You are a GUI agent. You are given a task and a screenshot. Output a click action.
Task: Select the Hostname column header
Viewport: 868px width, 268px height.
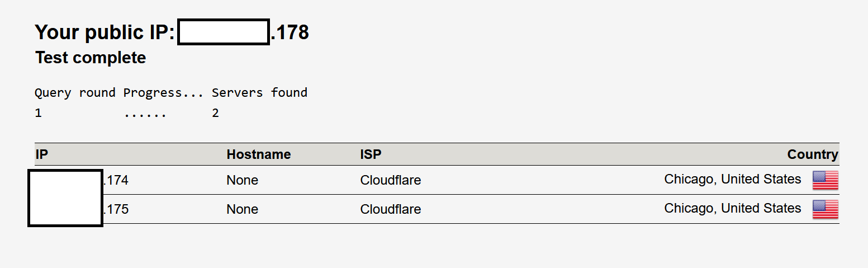pyautogui.click(x=258, y=154)
